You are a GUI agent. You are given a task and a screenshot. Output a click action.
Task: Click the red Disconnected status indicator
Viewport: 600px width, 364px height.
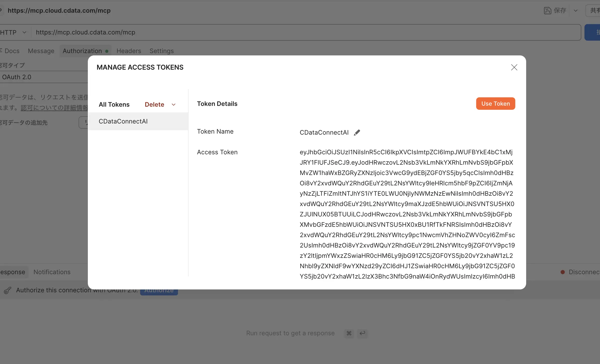pos(562,272)
